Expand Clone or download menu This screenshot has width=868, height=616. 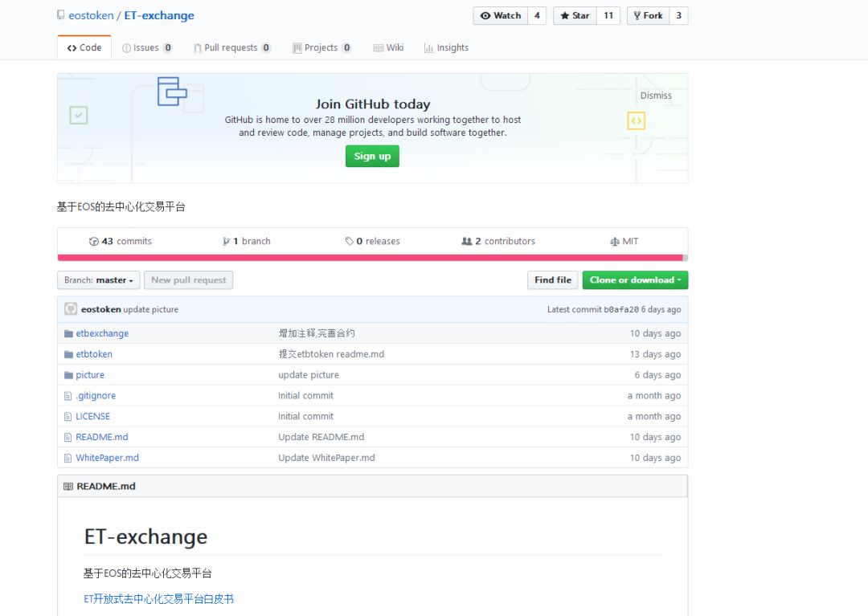coord(635,279)
